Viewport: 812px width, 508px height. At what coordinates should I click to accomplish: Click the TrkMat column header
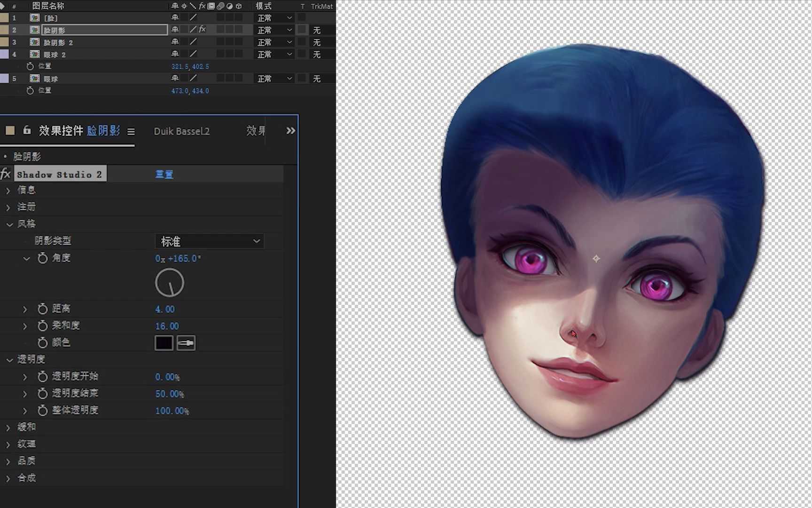322,6
